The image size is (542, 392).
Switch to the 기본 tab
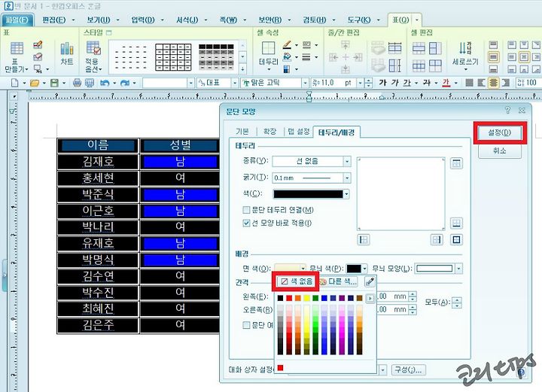[x=242, y=132]
